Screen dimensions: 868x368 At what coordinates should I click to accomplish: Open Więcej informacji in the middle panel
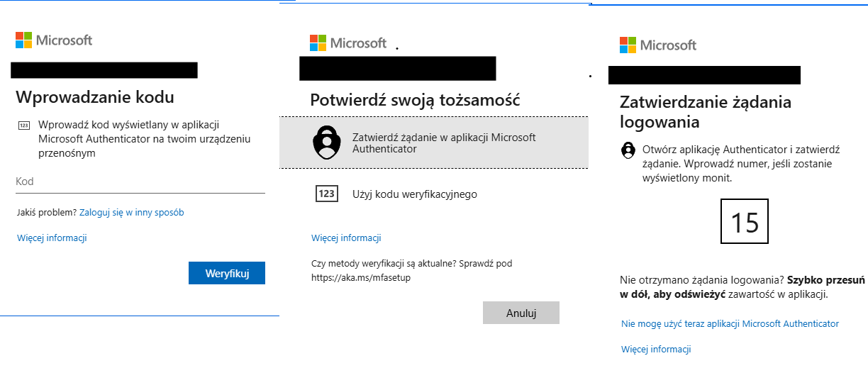pos(346,238)
